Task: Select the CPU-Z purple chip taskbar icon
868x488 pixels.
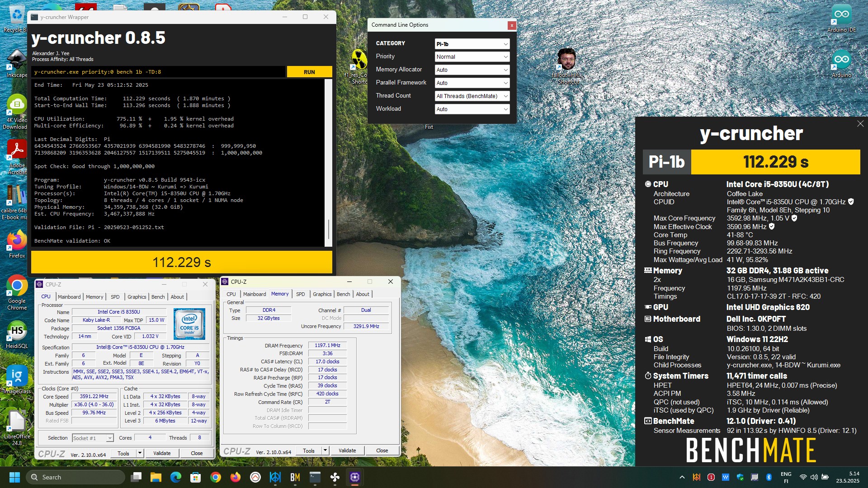Action: click(355, 477)
